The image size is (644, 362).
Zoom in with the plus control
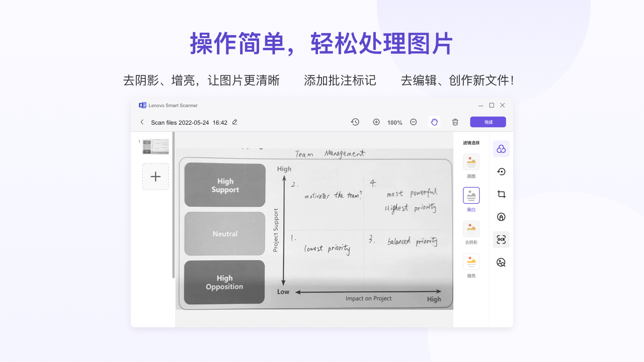(x=376, y=122)
